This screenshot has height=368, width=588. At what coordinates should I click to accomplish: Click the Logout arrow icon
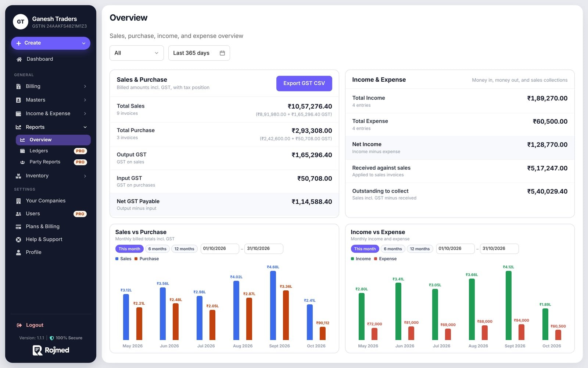pyautogui.click(x=19, y=325)
